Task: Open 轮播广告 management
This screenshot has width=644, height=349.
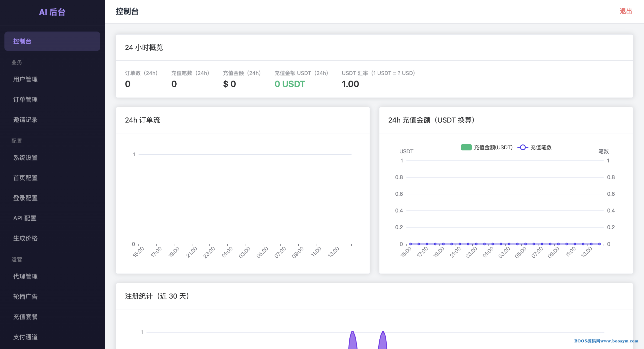Action: (x=25, y=296)
